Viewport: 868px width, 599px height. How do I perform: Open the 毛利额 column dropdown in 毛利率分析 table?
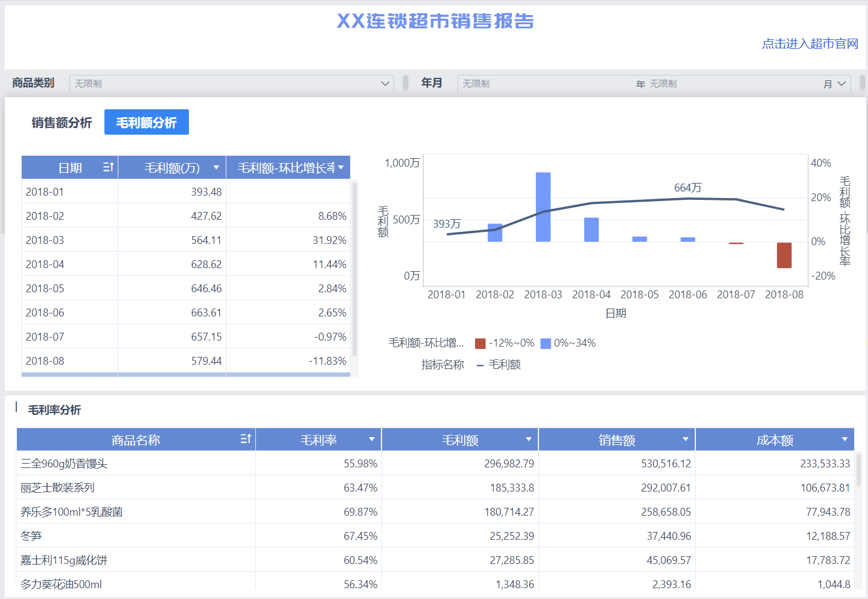(529, 439)
